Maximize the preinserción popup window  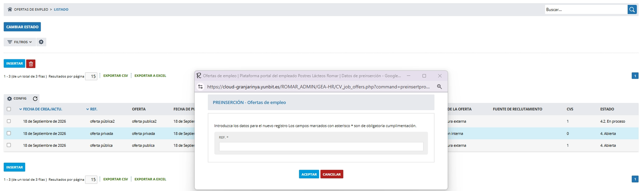tap(424, 76)
